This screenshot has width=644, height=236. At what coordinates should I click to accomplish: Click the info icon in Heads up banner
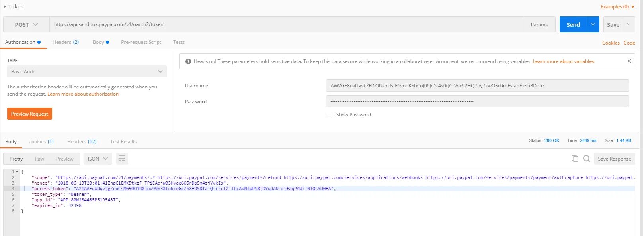point(188,61)
